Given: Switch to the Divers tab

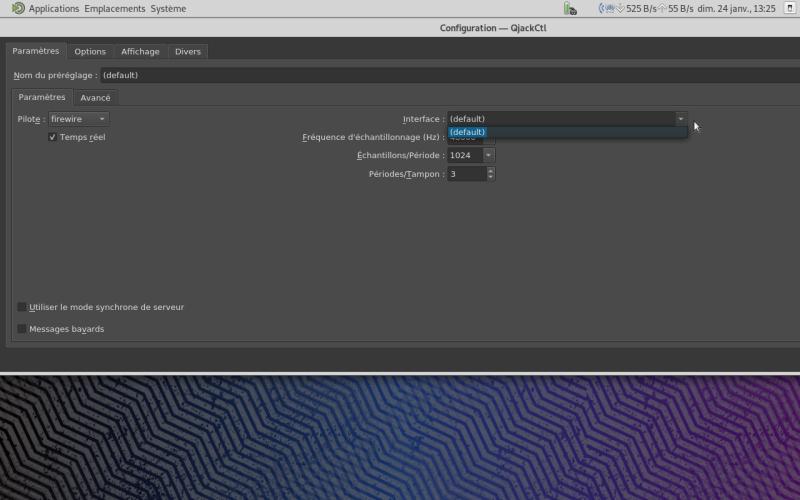Looking at the screenshot, I should pos(188,52).
